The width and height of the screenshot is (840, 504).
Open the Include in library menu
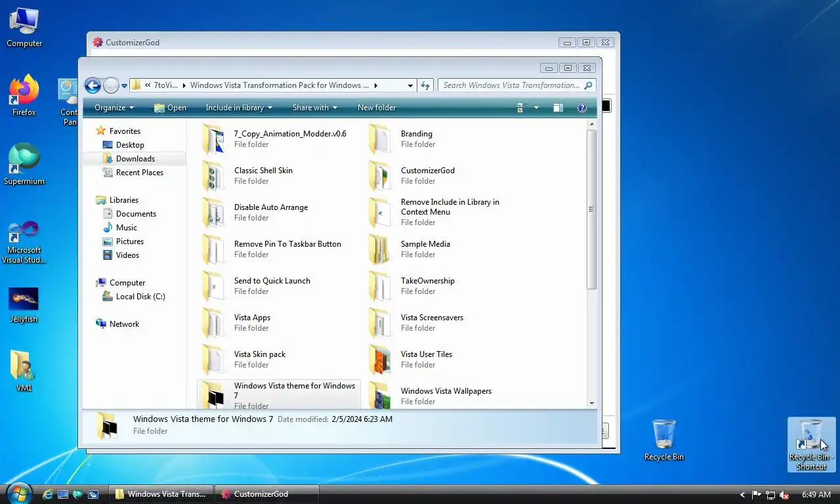pos(238,108)
